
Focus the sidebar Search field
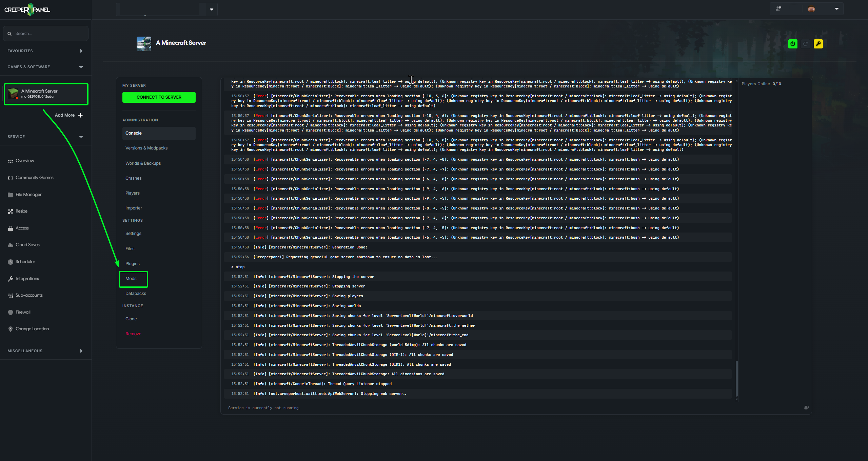pos(46,34)
